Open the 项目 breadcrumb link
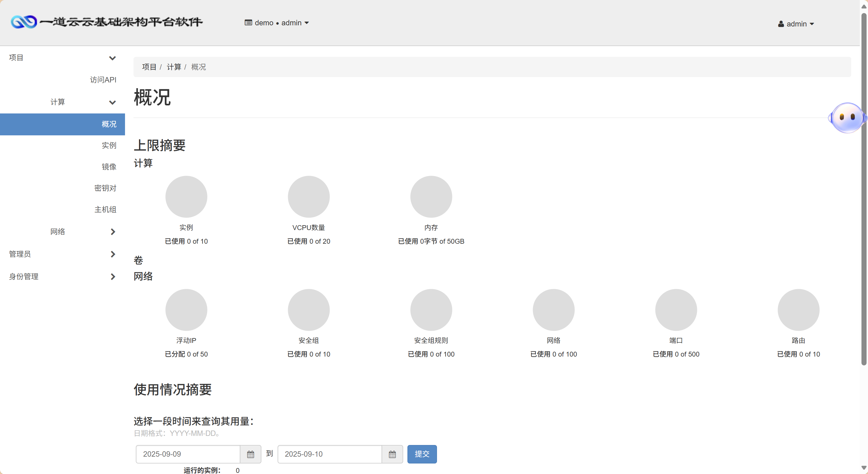Viewport: 868px width, 474px height. point(149,67)
